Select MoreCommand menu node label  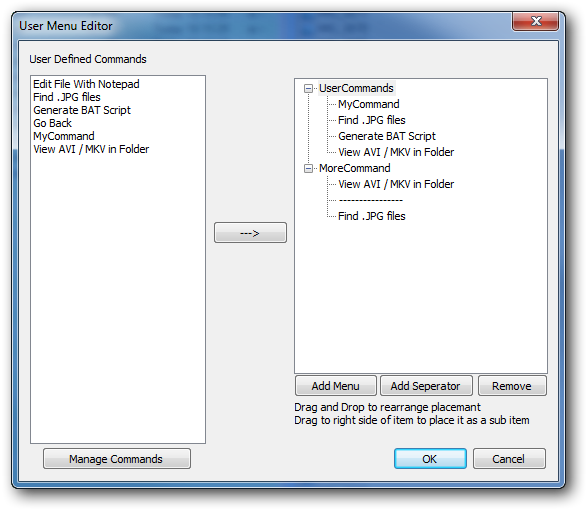pyautogui.click(x=354, y=169)
